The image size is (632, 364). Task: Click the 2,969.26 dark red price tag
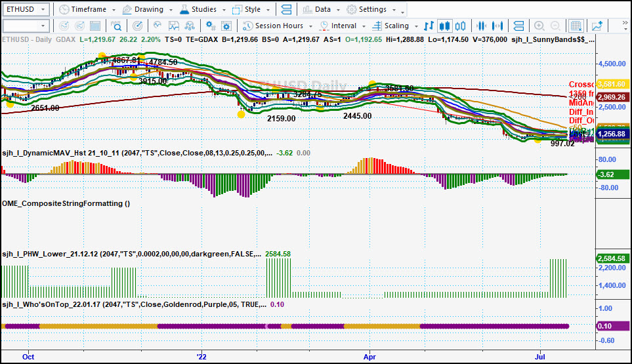coord(612,97)
